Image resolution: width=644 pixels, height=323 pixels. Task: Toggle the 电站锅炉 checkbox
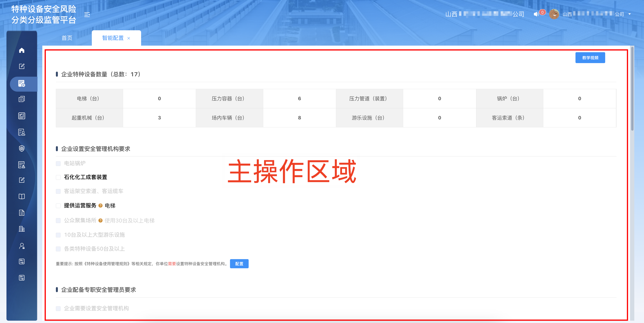coord(58,163)
